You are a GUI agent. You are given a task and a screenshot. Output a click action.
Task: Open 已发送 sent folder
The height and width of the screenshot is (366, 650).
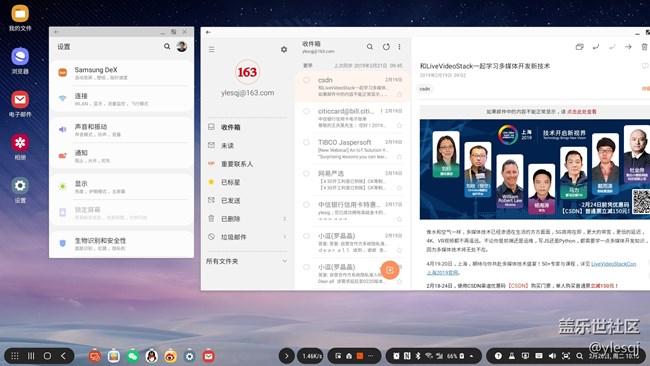(x=247, y=200)
